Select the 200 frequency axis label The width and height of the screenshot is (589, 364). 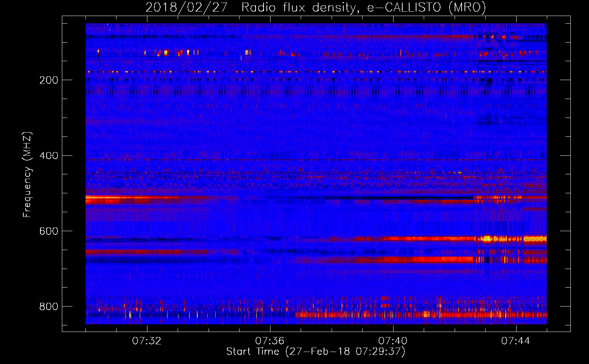click(48, 80)
